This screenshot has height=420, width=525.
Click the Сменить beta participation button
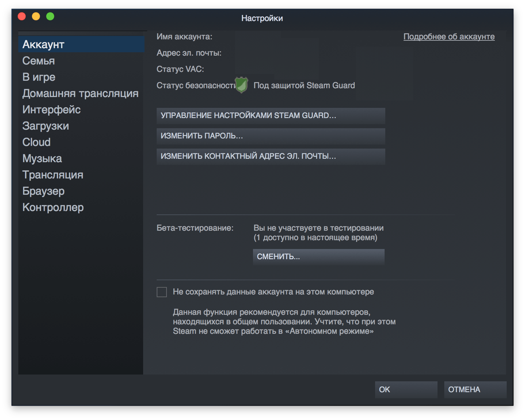point(318,257)
